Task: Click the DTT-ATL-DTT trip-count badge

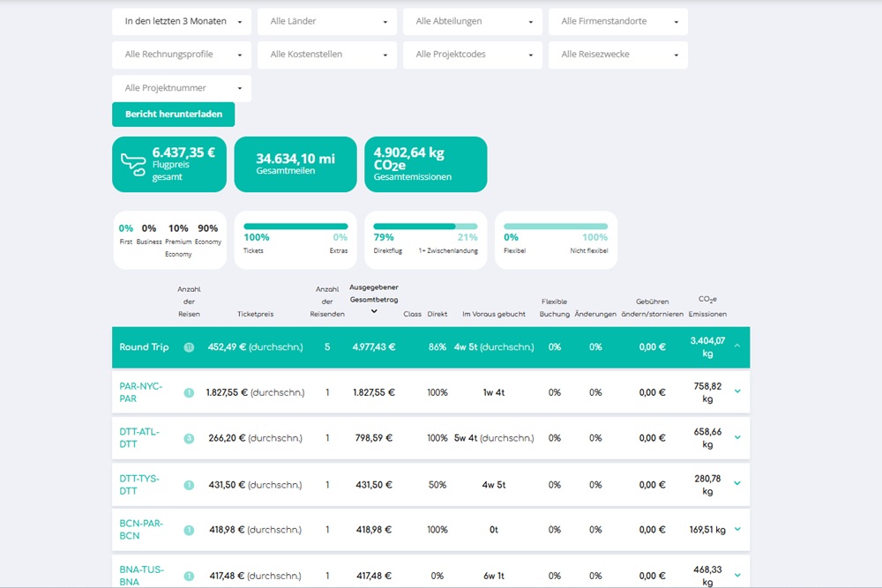Action: (189, 438)
